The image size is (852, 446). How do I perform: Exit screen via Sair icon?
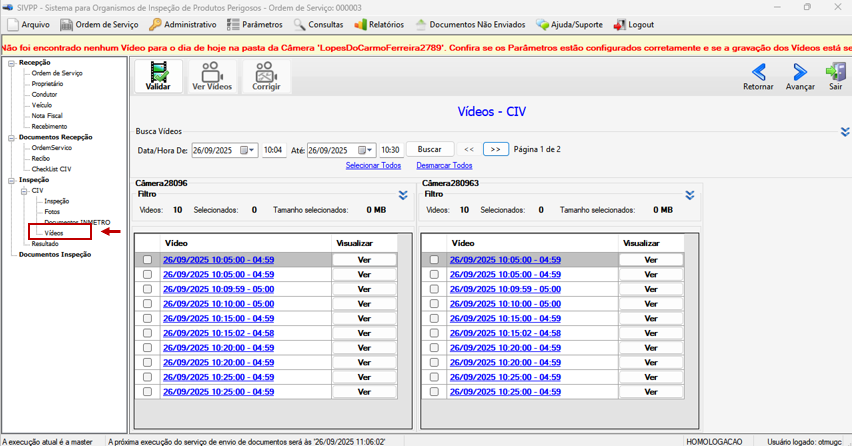click(836, 72)
